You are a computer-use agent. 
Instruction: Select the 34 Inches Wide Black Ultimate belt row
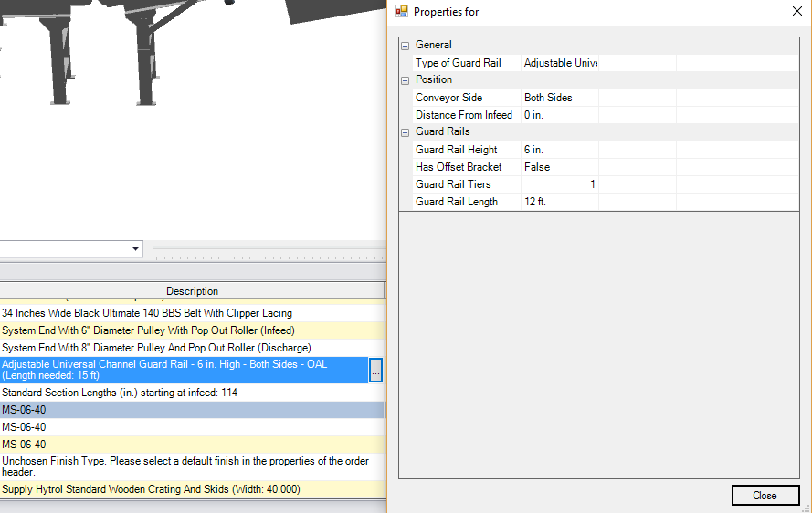pyautogui.click(x=193, y=313)
